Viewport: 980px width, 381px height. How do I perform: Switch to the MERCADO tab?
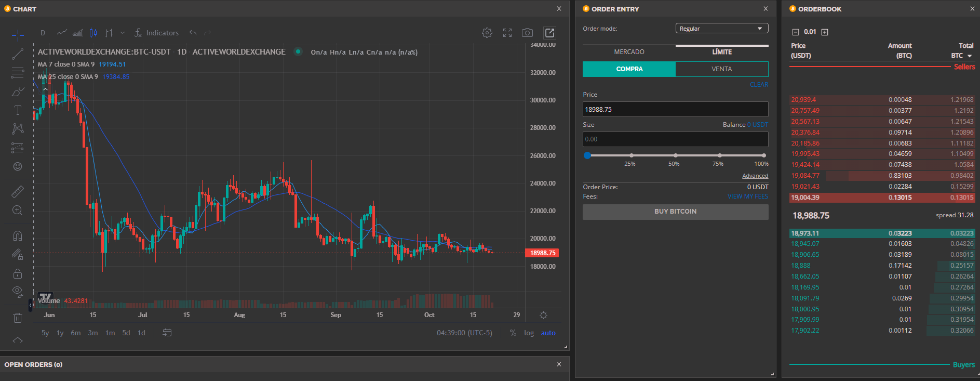629,52
